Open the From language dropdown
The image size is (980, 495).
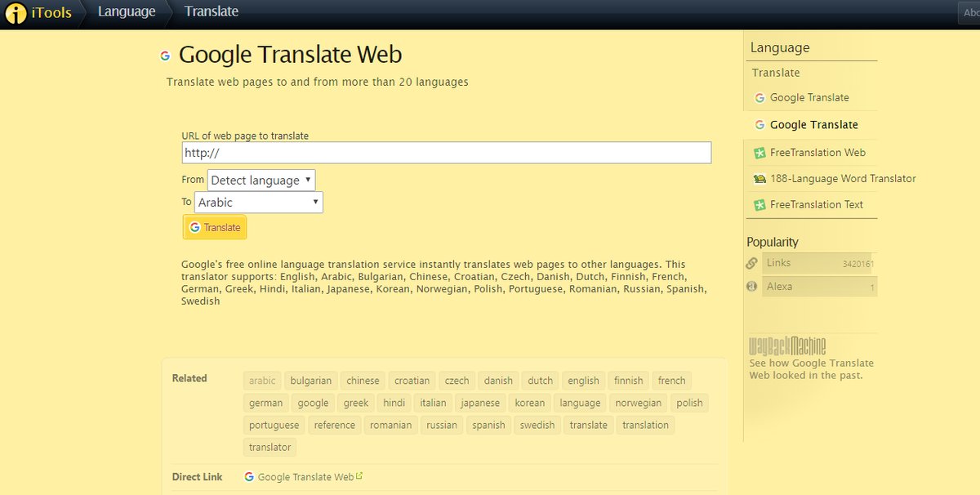tap(261, 181)
